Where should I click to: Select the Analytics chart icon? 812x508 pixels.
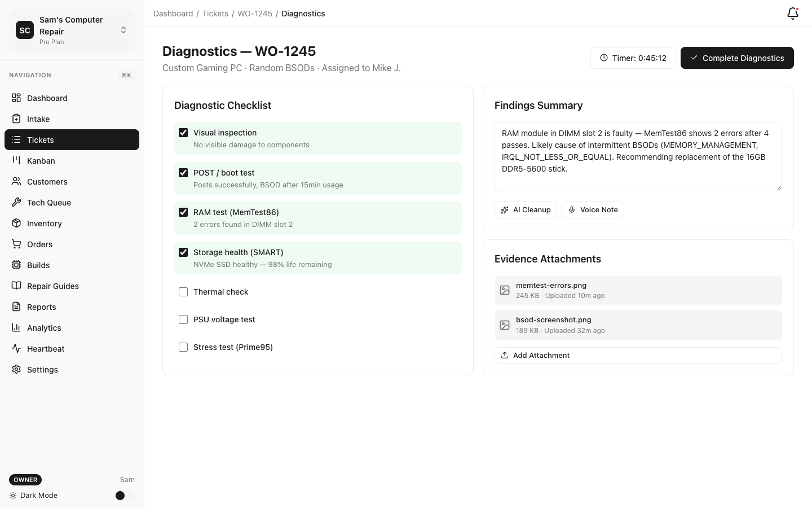16,327
